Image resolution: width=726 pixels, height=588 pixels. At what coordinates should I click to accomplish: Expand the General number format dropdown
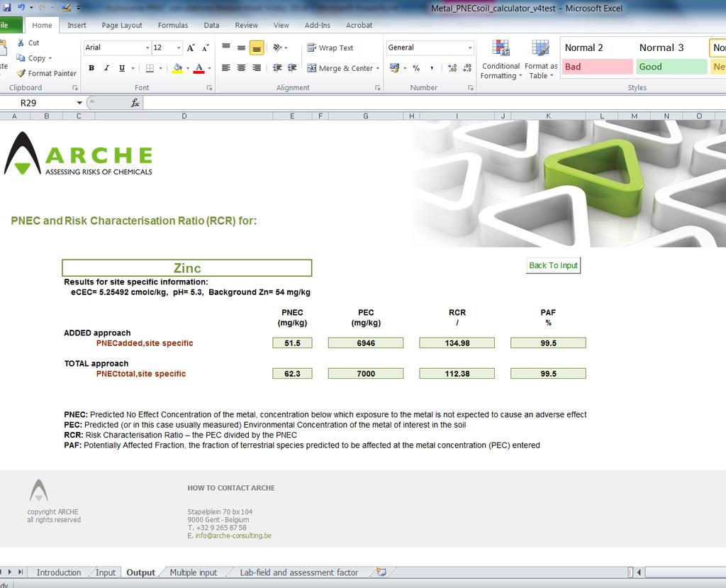[469, 48]
